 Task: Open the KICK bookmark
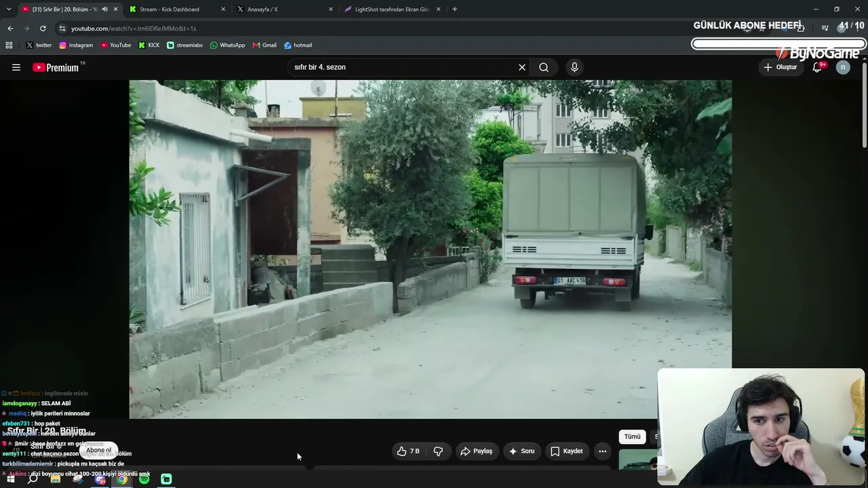coord(149,45)
